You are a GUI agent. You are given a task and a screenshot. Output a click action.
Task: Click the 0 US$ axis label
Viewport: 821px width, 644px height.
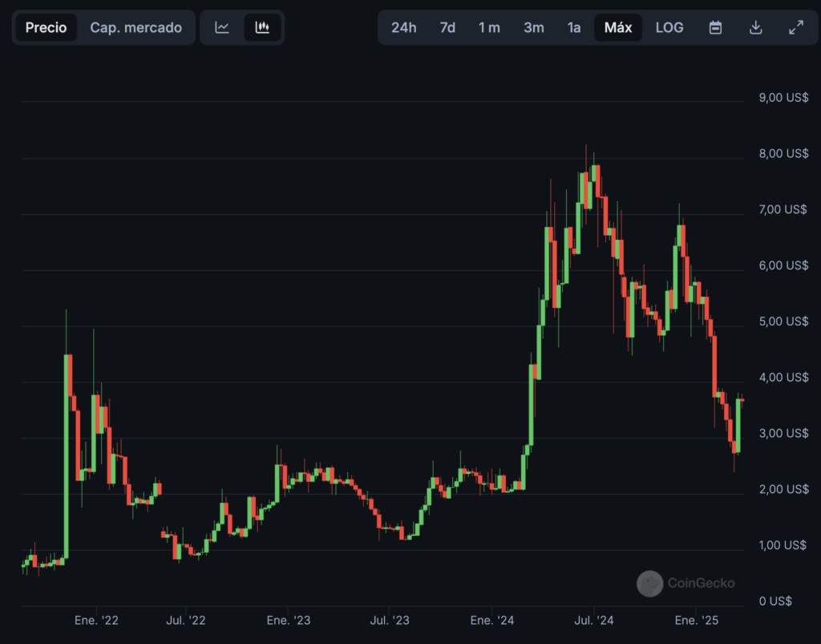pyautogui.click(x=775, y=601)
